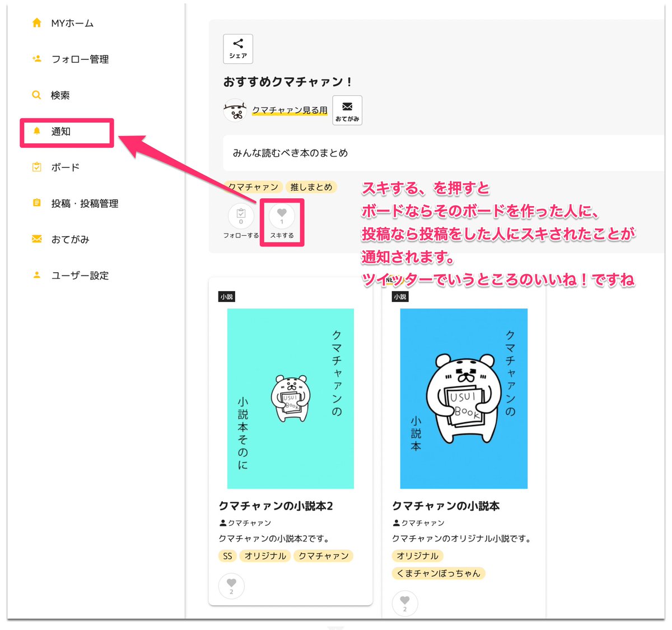Click the text クマチャァンのオリジナル小説です。

pyautogui.click(x=461, y=539)
